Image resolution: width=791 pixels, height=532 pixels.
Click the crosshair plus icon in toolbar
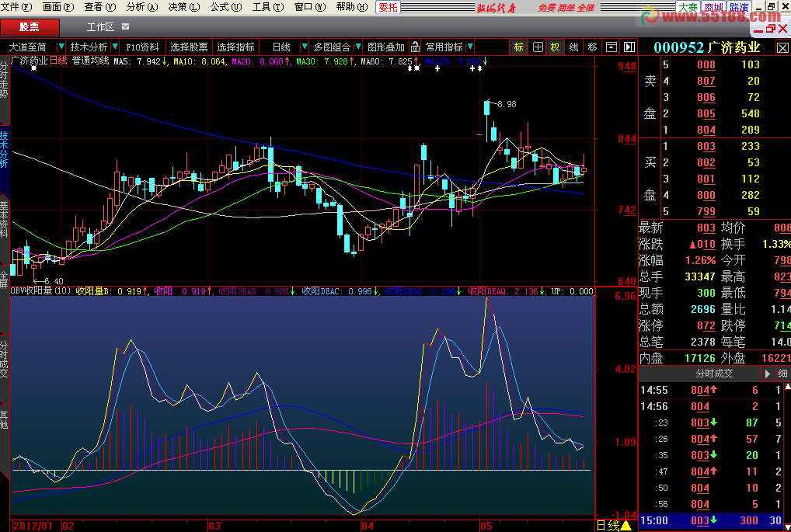click(538, 47)
